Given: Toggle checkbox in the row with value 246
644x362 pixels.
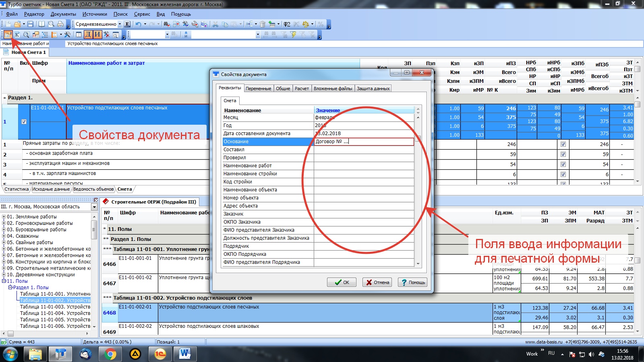Looking at the screenshot, I should (563, 144).
